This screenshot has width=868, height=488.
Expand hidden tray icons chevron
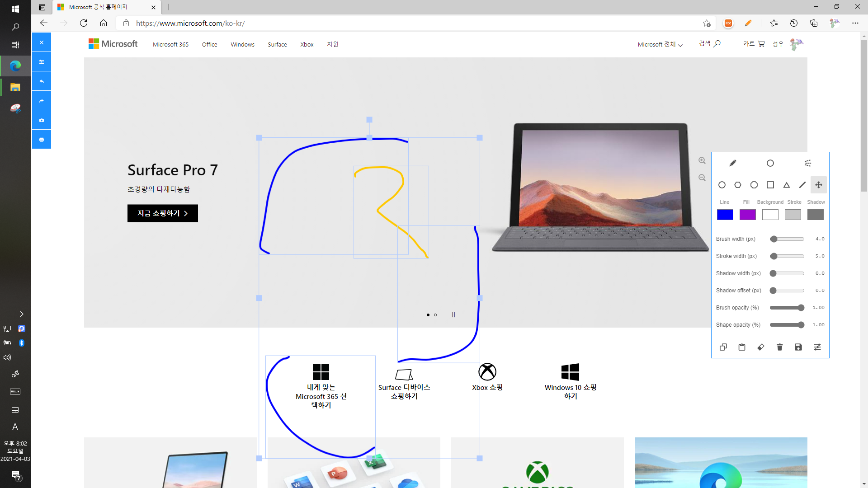pos(21,314)
